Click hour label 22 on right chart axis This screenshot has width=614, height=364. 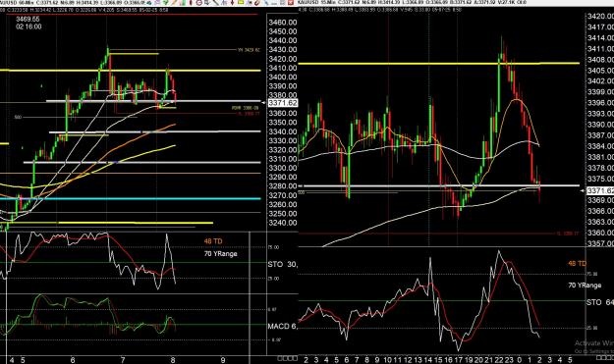click(x=499, y=360)
